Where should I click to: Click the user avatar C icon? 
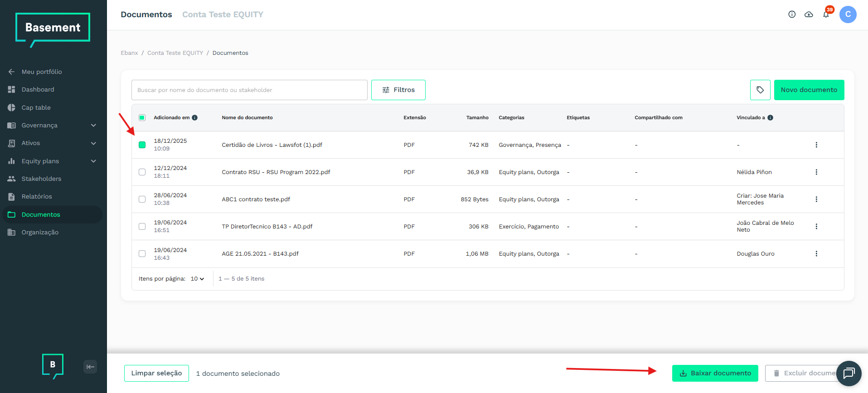point(848,15)
